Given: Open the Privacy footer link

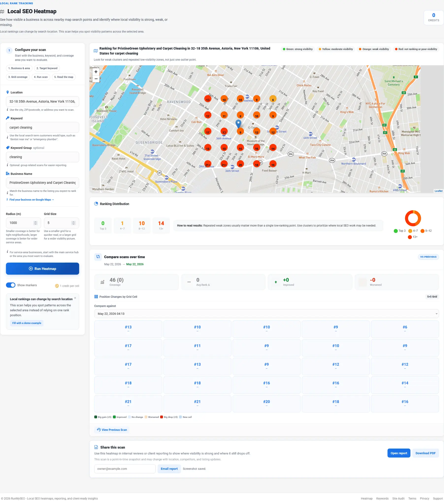Looking at the screenshot, I should click(425, 499).
